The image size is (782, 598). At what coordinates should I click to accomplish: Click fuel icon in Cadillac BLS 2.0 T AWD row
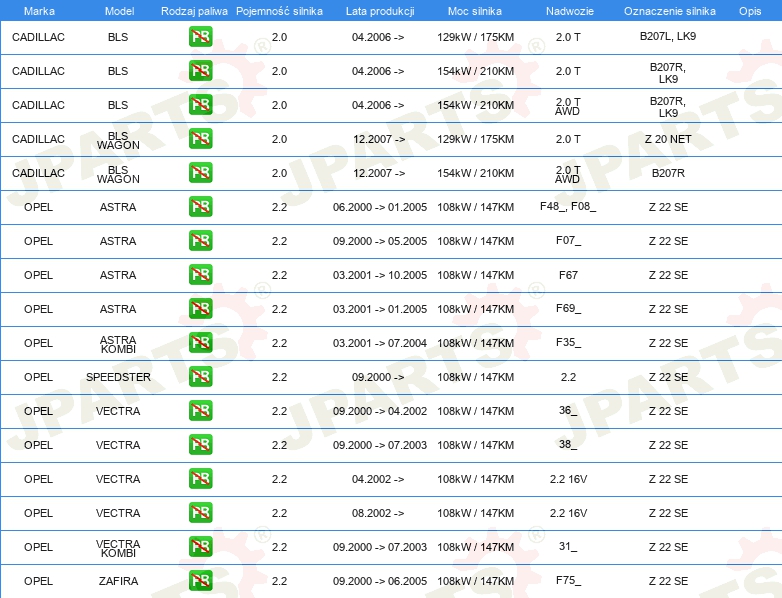pyautogui.click(x=200, y=105)
